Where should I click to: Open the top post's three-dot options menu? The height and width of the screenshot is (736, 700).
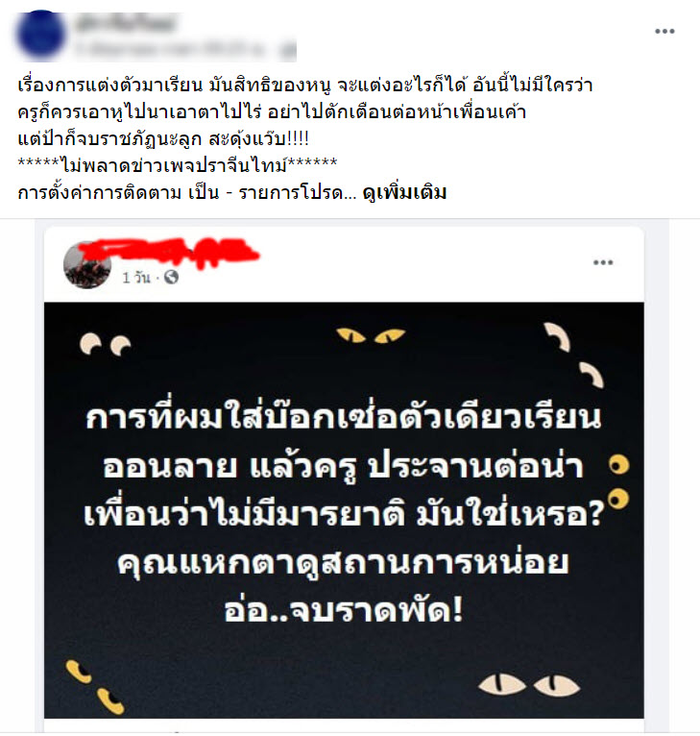coord(664,32)
